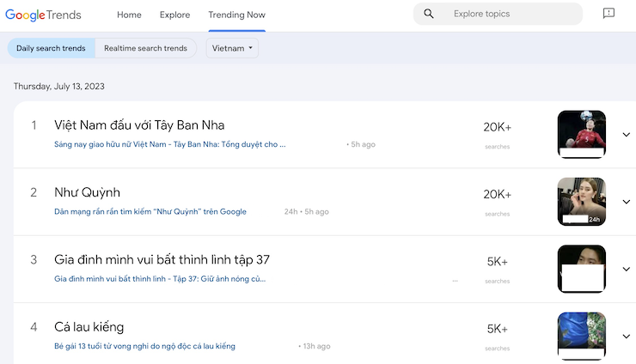The height and width of the screenshot is (364, 636).
Task: Click the search magnifier icon
Action: click(x=429, y=14)
